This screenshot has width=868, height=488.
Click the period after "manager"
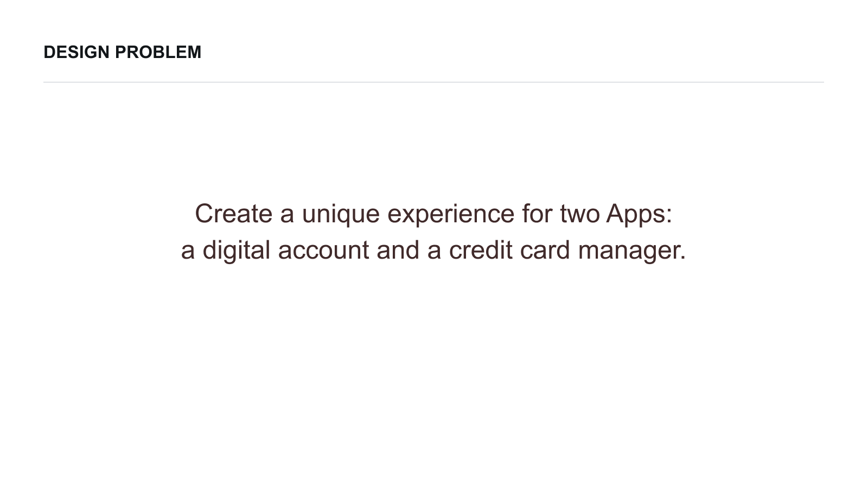(683, 257)
